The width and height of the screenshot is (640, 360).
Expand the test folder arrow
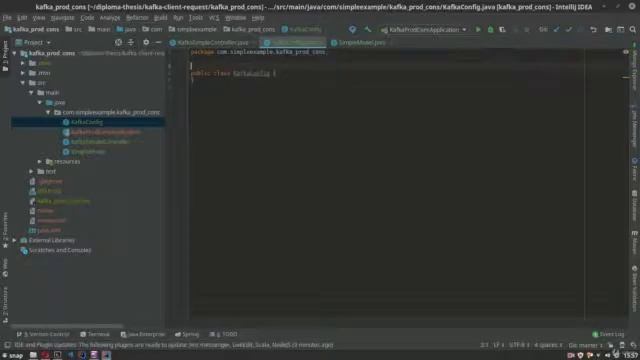[x=31, y=171]
